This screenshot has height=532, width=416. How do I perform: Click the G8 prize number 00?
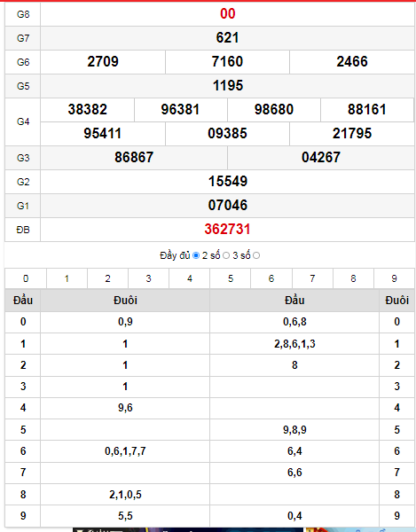[227, 14]
